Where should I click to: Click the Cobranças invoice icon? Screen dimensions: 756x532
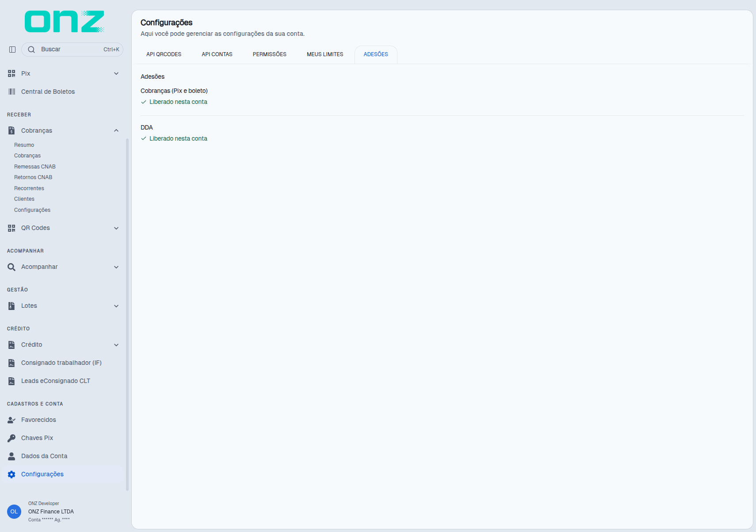(11, 130)
